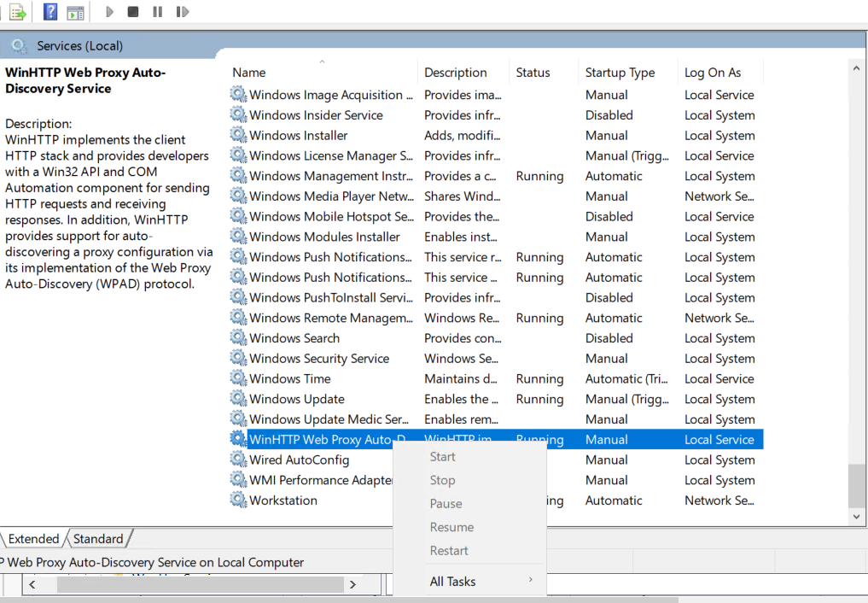868x603 pixels.
Task: Click the vertical scrollbar down arrow
Action: point(856,517)
